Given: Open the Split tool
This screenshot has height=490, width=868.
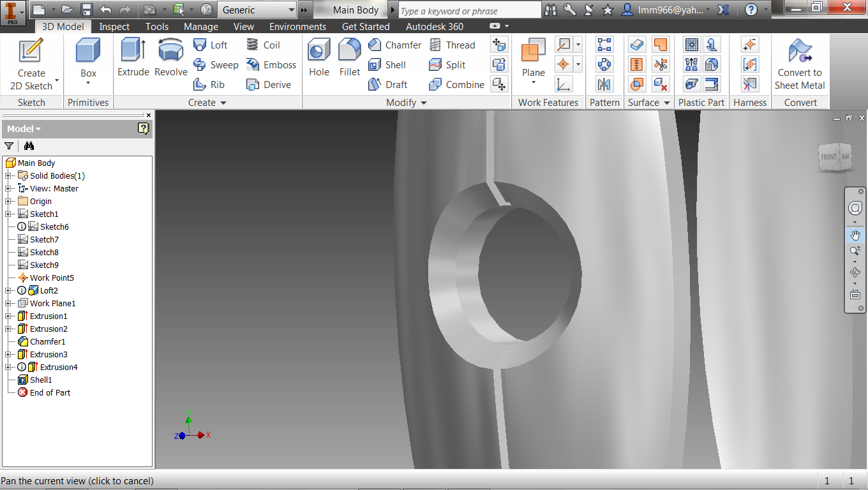Looking at the screenshot, I should (447, 64).
